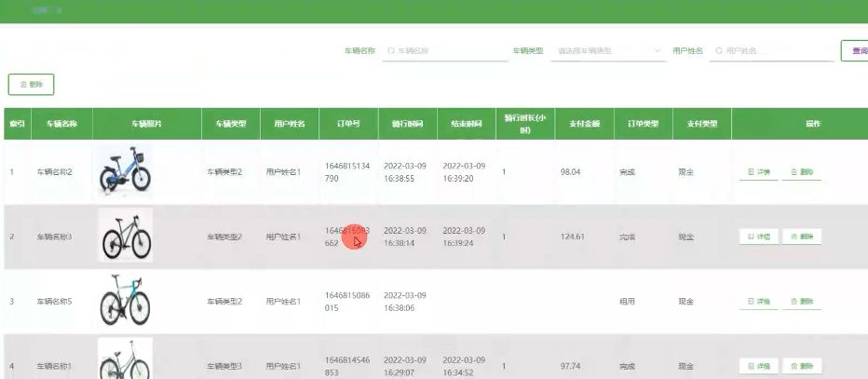Click the payment amount 97.74
Viewport: 868px width, 379px height.
click(570, 366)
